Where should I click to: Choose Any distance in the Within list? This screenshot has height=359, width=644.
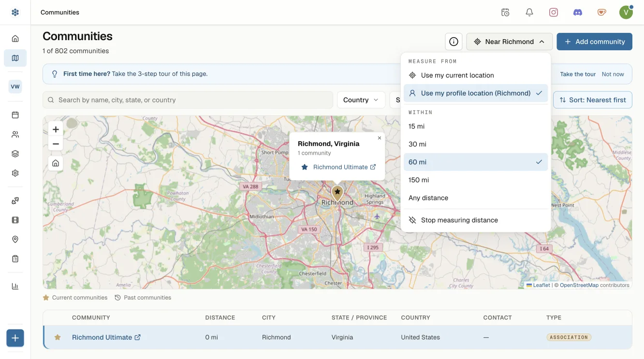point(476,198)
